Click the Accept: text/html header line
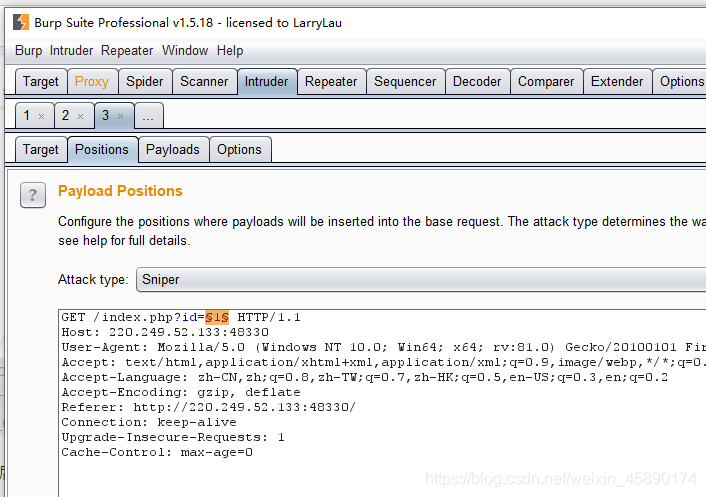The height and width of the screenshot is (497, 706). [383, 362]
